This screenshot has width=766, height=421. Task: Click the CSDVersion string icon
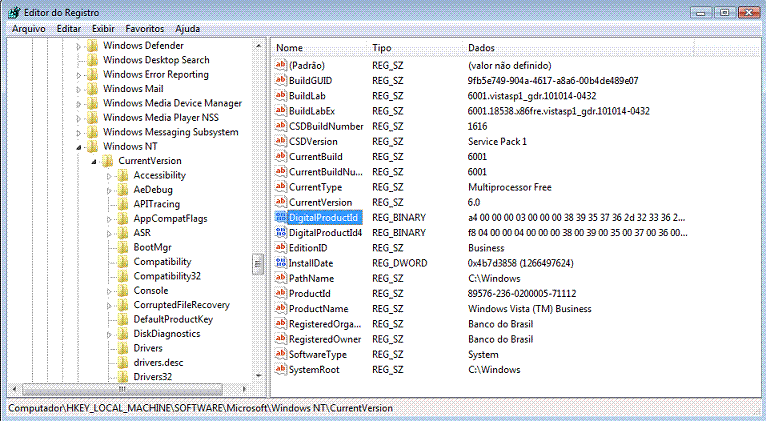[x=280, y=141]
